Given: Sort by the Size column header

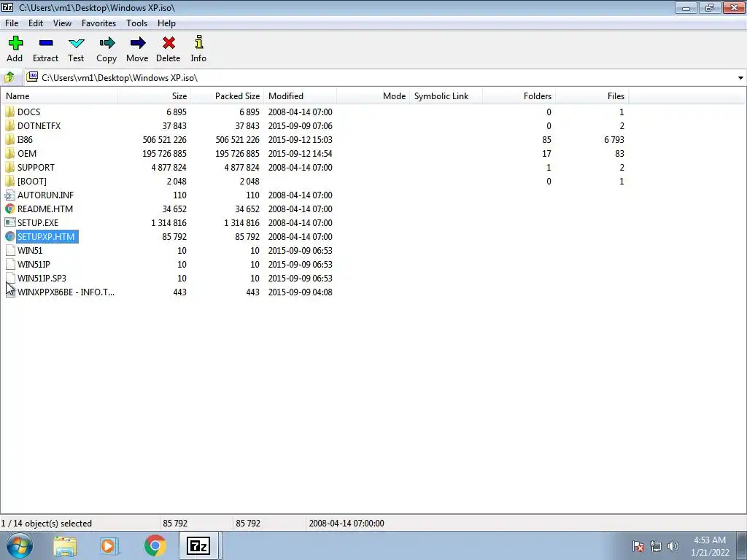Looking at the screenshot, I should point(155,96).
